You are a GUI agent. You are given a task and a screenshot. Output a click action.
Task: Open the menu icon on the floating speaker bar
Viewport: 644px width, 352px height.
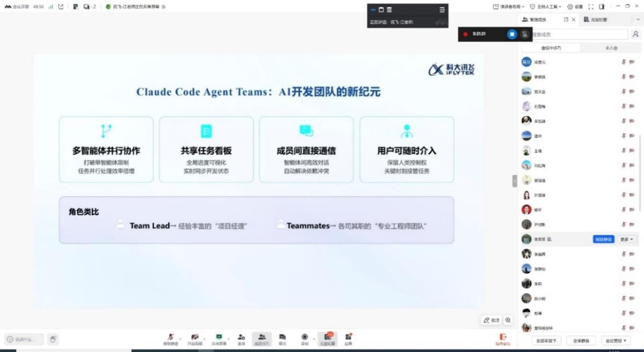(442, 10)
